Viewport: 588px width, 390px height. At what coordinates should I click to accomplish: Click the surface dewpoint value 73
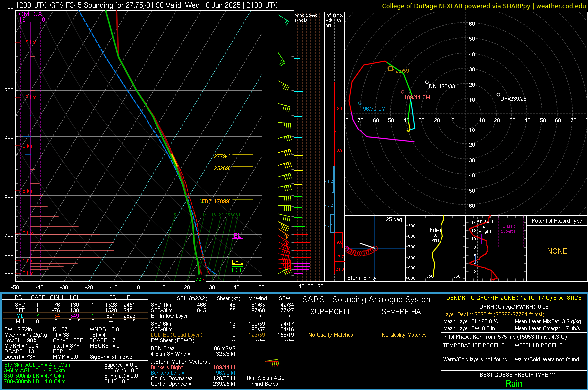pos(199,279)
